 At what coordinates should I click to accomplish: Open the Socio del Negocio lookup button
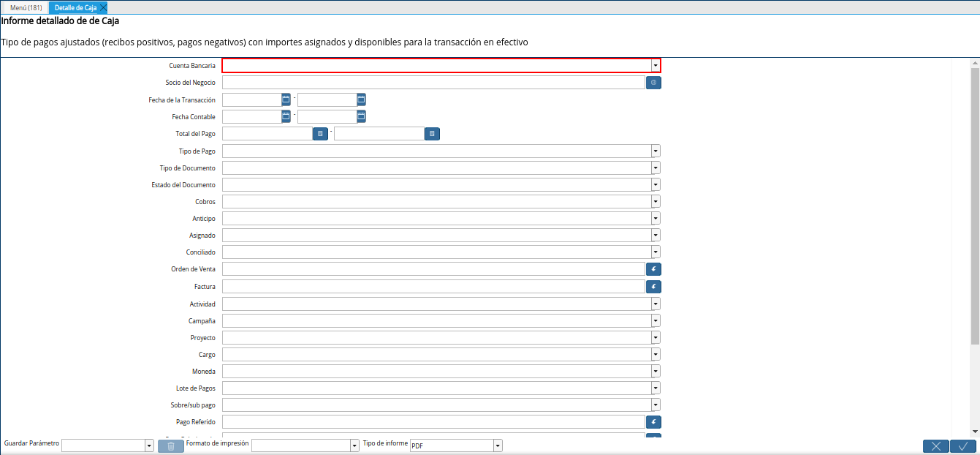(653, 83)
